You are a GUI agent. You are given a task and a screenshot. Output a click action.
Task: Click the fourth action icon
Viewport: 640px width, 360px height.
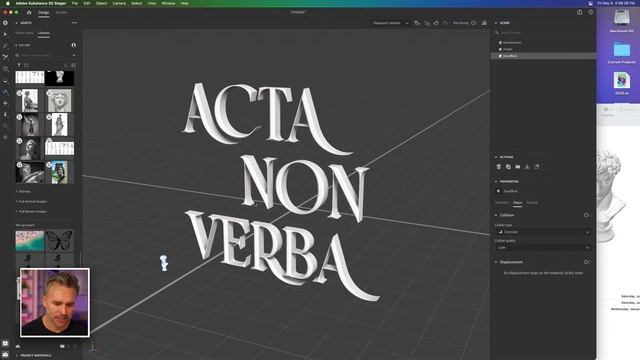tap(527, 167)
